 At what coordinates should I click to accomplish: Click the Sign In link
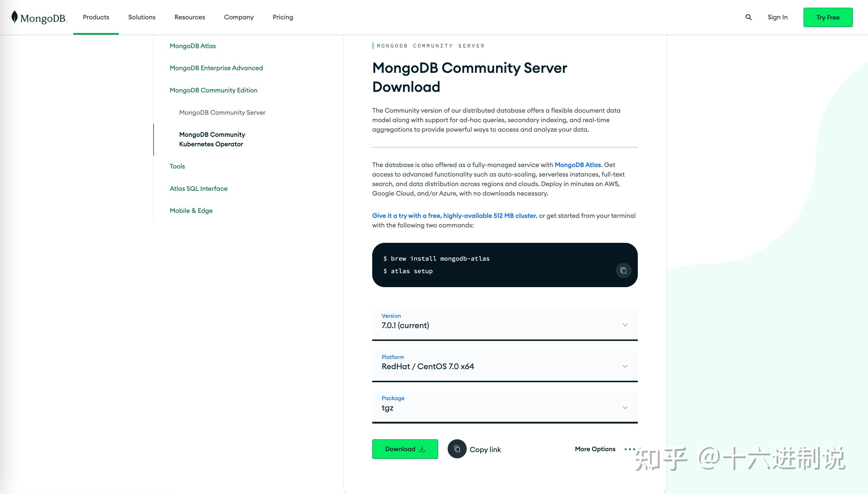coord(777,17)
